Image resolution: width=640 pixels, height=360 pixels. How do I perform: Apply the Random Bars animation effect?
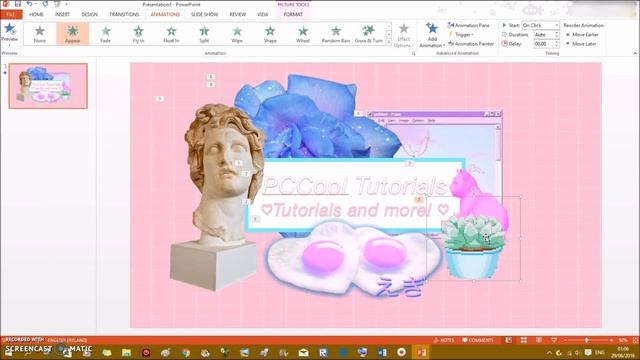click(x=336, y=34)
